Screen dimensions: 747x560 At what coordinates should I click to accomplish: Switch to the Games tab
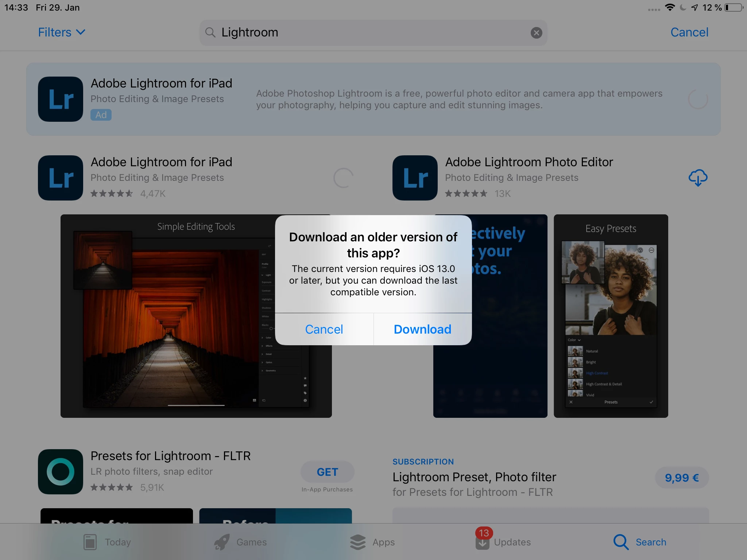pos(241,542)
